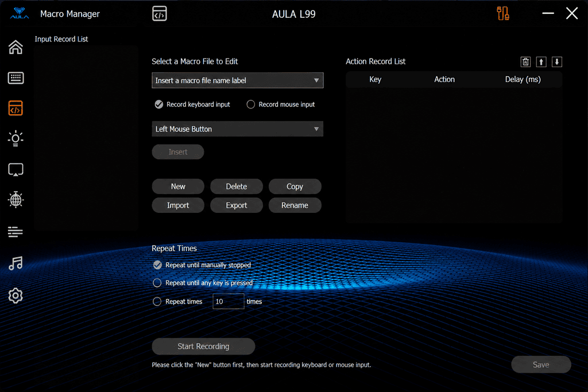Click the Action Record List heading

376,61
